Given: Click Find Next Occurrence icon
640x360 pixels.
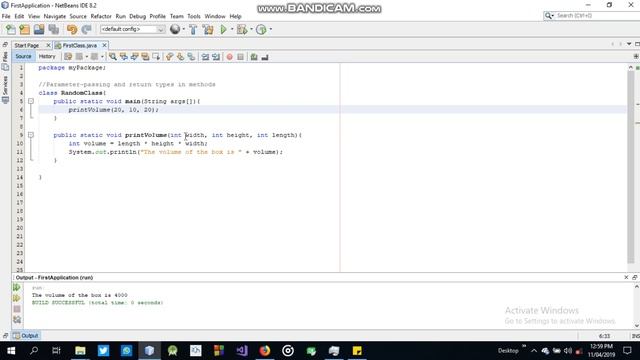Looking at the screenshot, I should coord(134,57).
